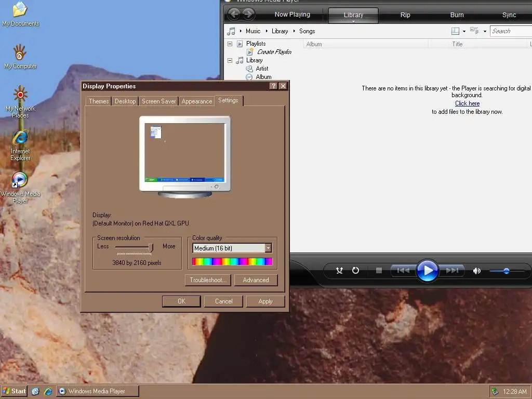The image size is (532, 399).
Task: Select the Settings tab
Action: point(229,100)
